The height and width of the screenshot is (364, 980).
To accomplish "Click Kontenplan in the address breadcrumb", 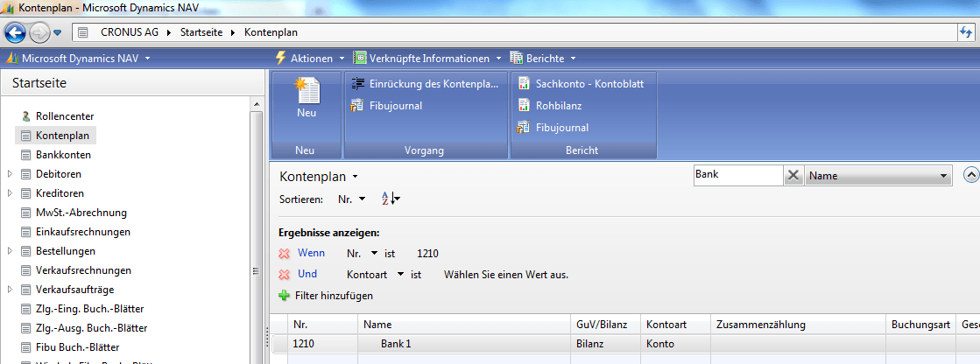I will pos(271,31).
